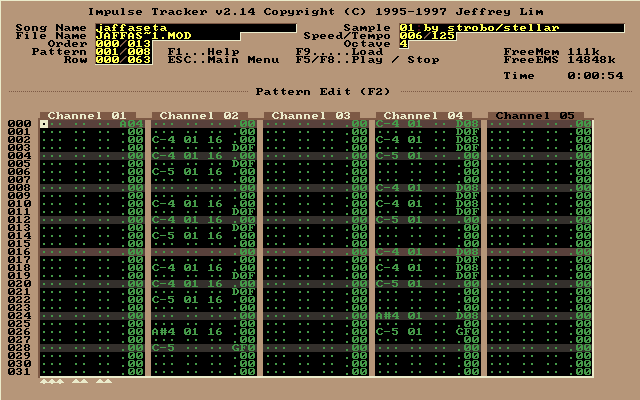Screen dimensions: 640x400
Task: Click the cursor block at row 000
Action: pos(44,124)
